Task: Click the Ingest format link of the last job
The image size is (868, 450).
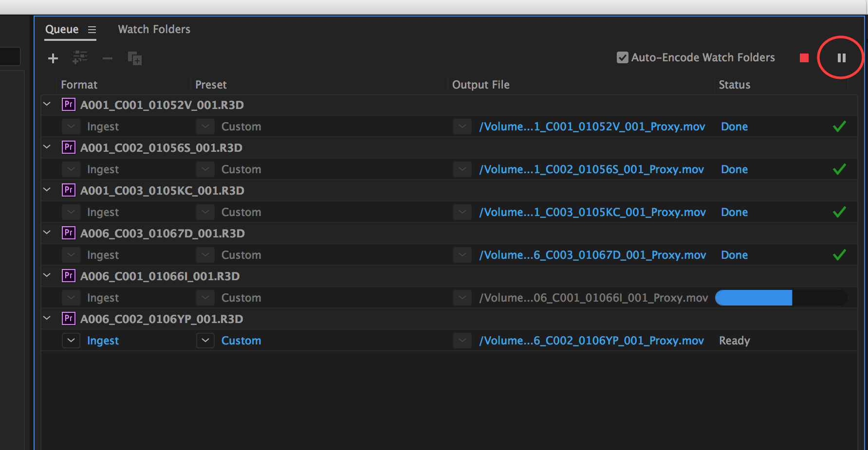Action: point(103,340)
